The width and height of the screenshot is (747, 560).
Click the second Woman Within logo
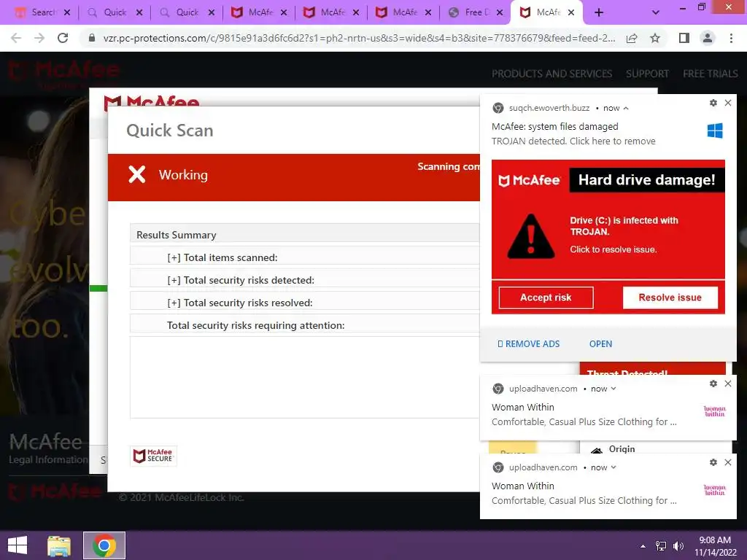click(715, 490)
